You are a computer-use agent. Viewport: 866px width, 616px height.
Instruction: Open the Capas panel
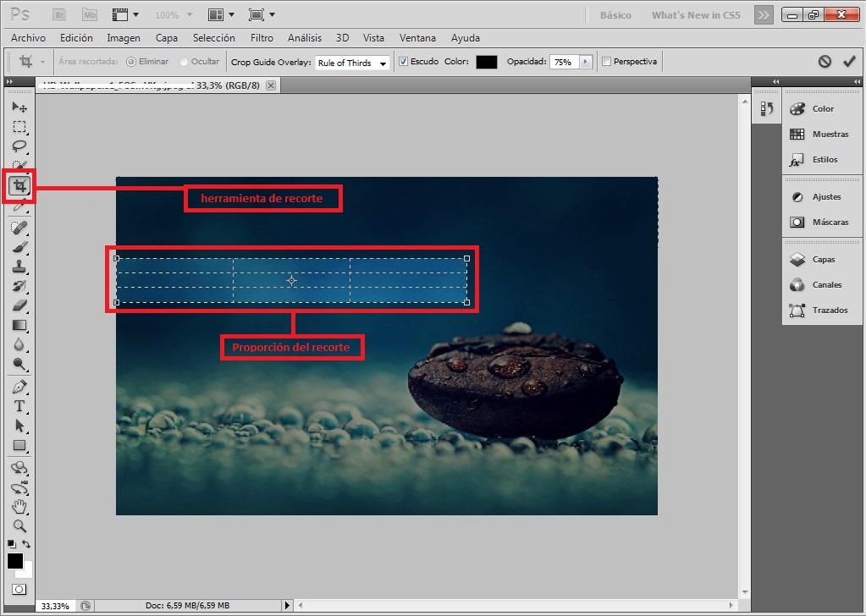click(x=823, y=260)
